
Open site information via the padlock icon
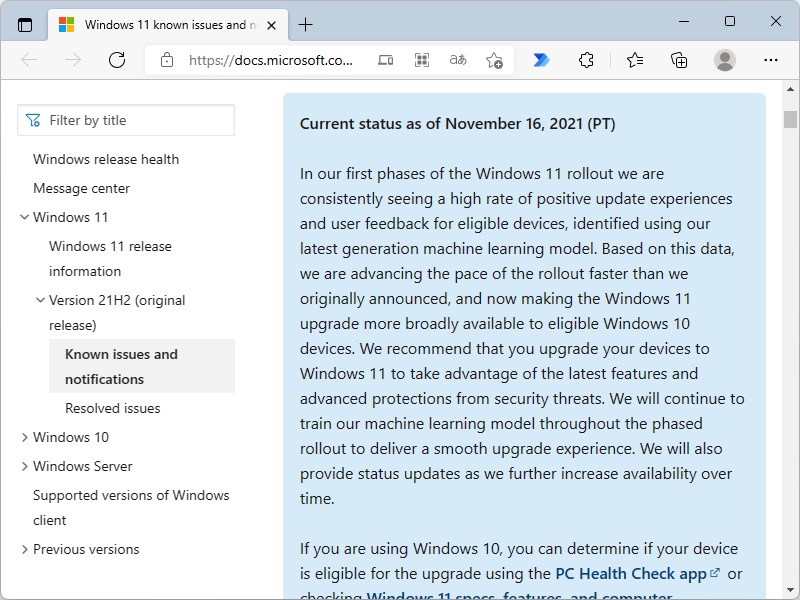166,60
